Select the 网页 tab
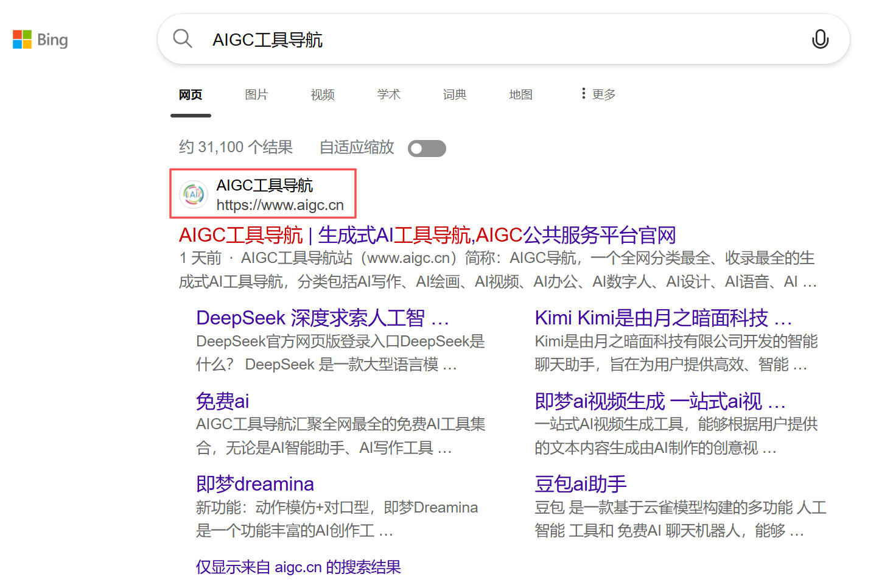This screenshot has height=588, width=879. point(191,94)
